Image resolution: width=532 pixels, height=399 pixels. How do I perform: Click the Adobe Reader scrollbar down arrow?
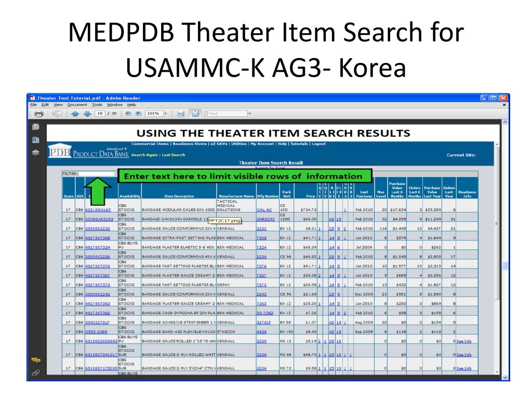[505, 377]
